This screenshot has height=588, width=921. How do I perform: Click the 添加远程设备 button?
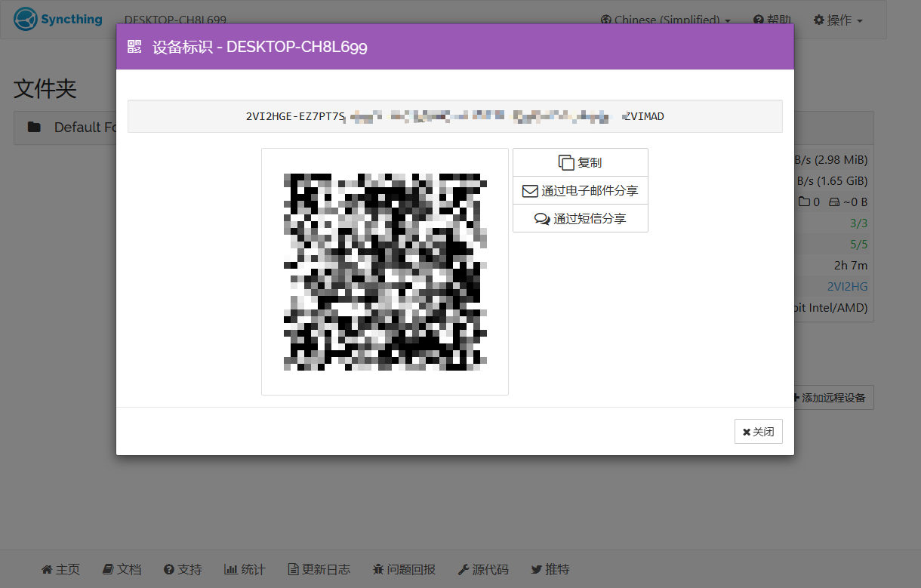click(x=832, y=398)
